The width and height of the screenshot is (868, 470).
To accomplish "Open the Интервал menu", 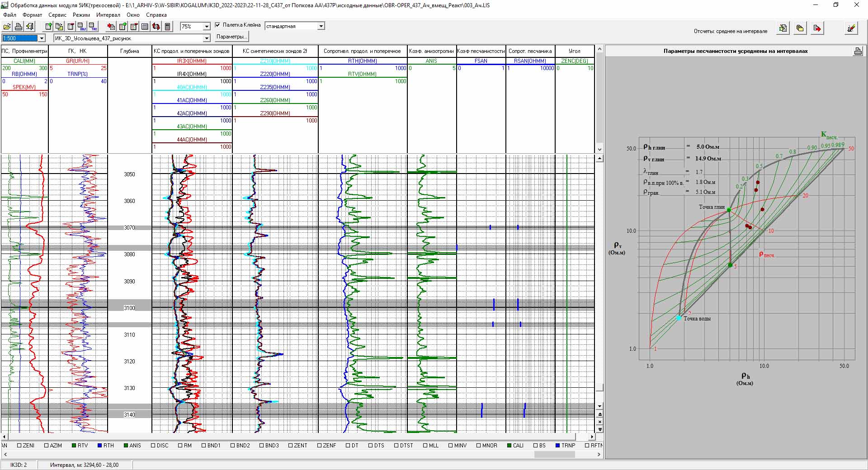I will pos(108,15).
